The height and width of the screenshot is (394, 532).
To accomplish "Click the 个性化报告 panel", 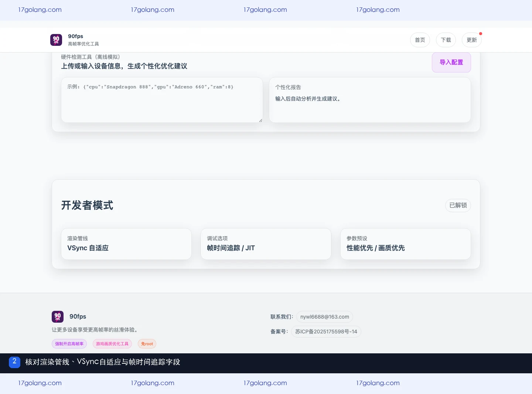I will (370, 100).
